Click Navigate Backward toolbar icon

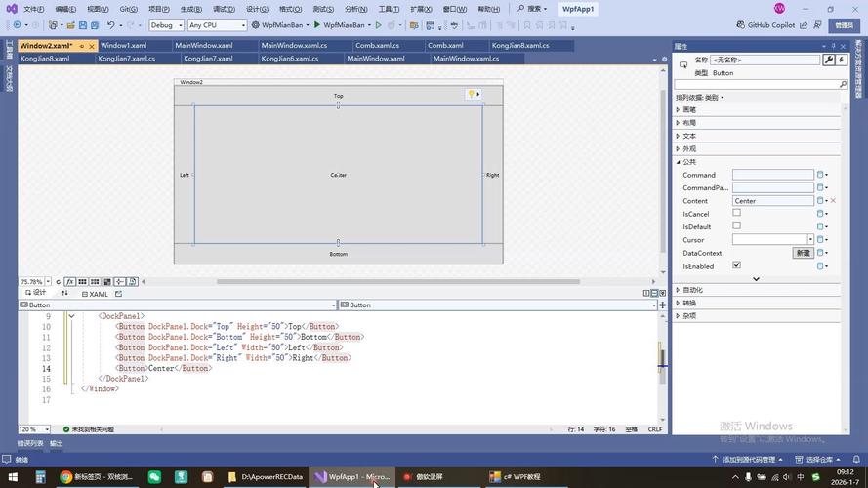[x=18, y=25]
